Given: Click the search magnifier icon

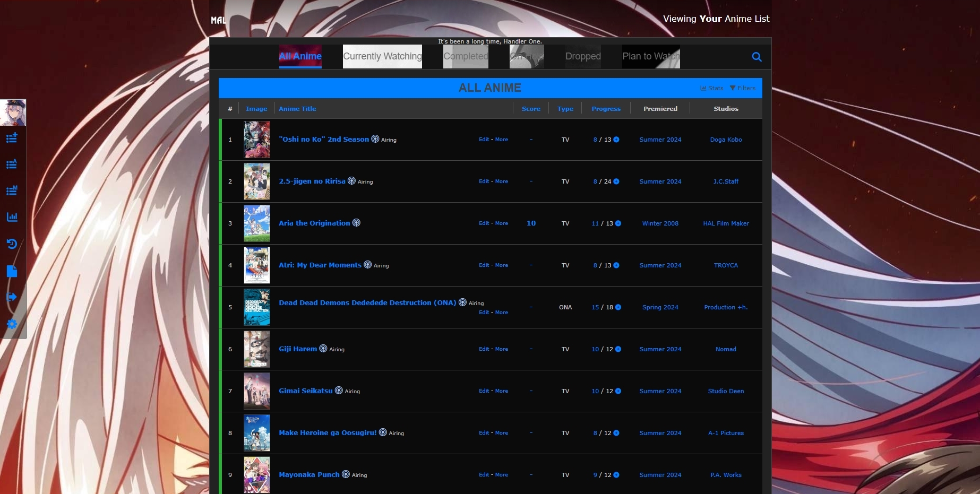Looking at the screenshot, I should point(757,57).
